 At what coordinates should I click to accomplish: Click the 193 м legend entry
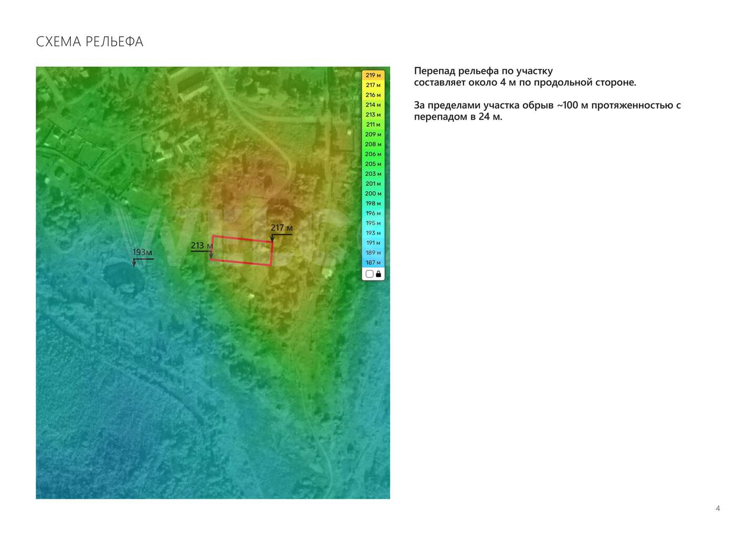[373, 233]
